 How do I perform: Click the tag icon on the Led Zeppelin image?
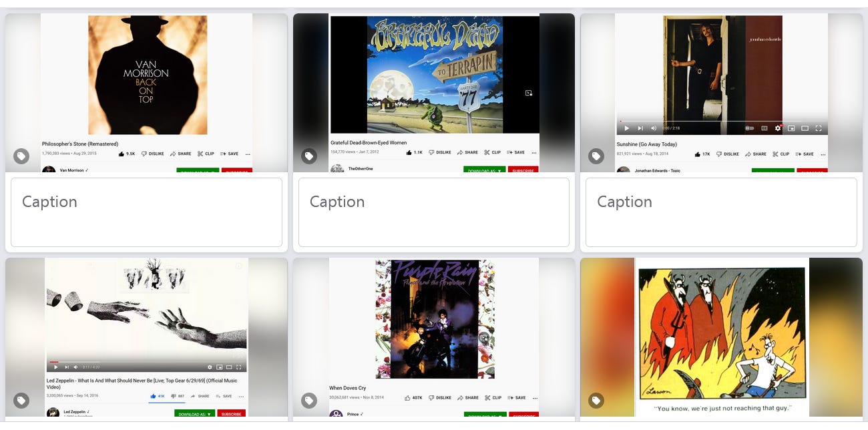(21, 401)
